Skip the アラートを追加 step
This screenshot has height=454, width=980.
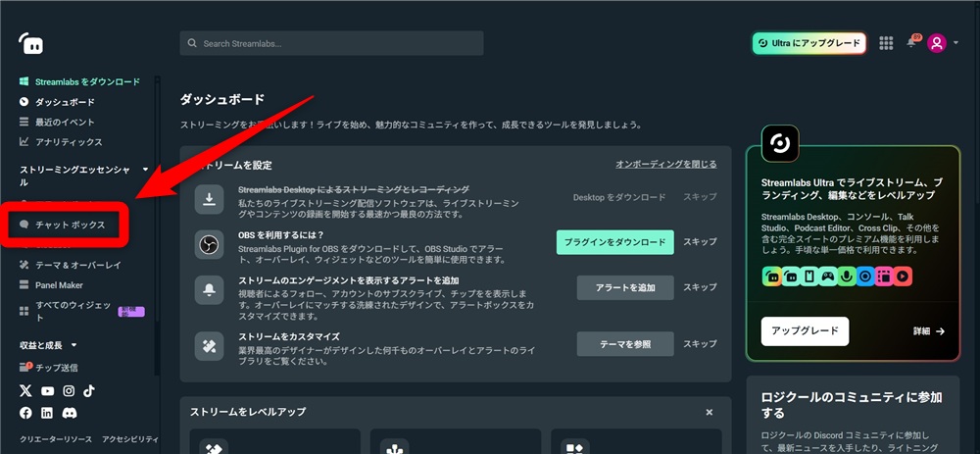[700, 287]
